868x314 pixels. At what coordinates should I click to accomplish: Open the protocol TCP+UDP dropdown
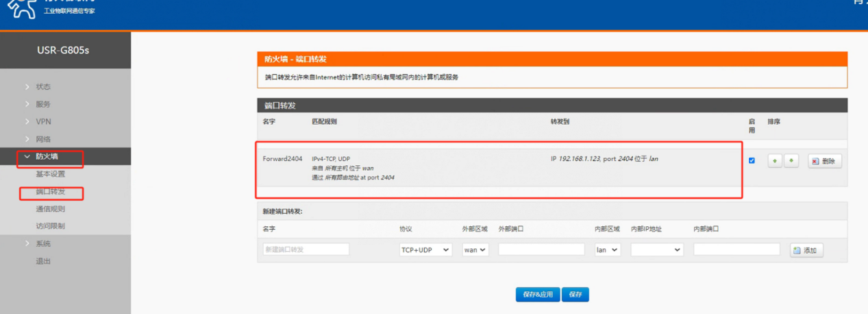tap(425, 250)
